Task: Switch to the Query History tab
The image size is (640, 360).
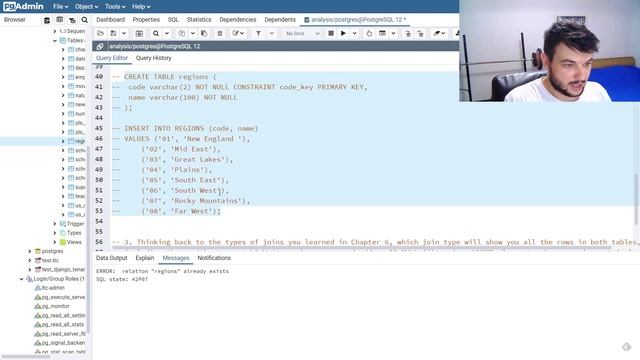Action: click(x=153, y=58)
